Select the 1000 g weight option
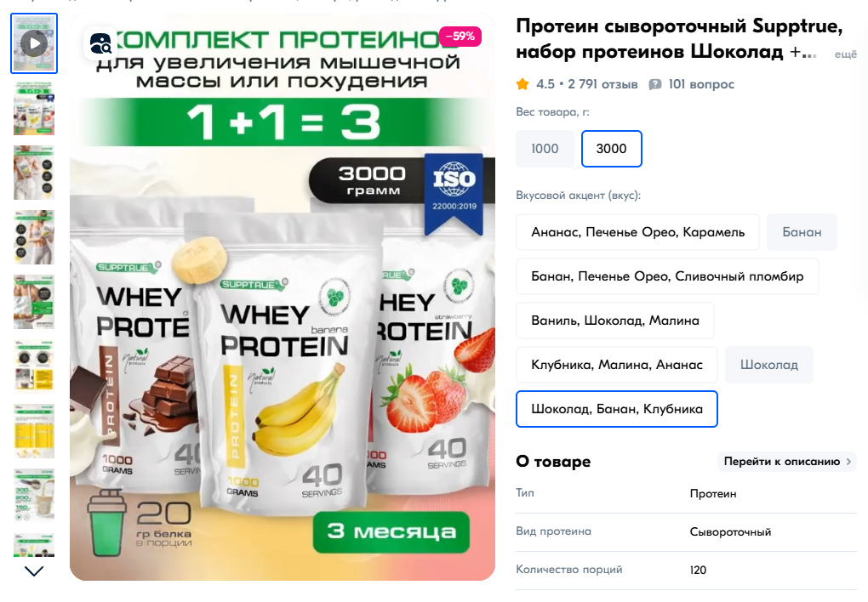Image resolution: width=868 pixels, height=602 pixels. coord(545,149)
